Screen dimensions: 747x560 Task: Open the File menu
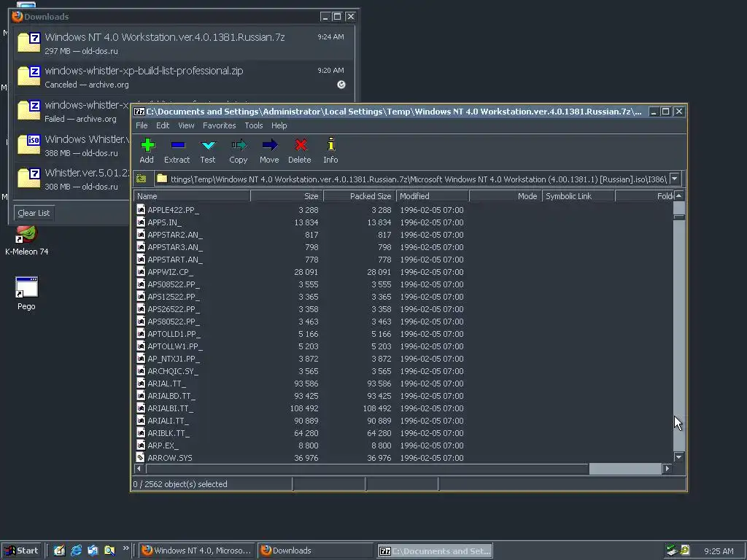pyautogui.click(x=142, y=125)
